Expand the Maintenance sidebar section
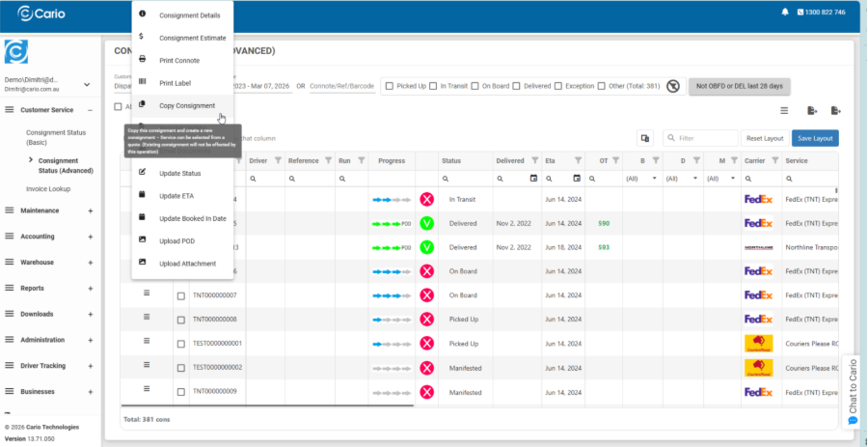The width and height of the screenshot is (868, 447). point(90,210)
